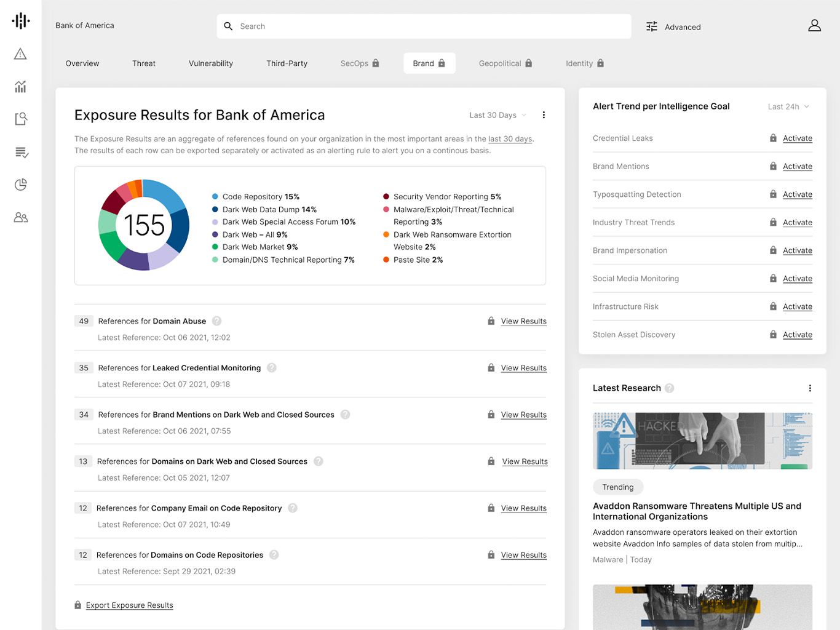Click the Recorded Future logo icon
The height and width of the screenshot is (630, 840).
[x=21, y=21]
